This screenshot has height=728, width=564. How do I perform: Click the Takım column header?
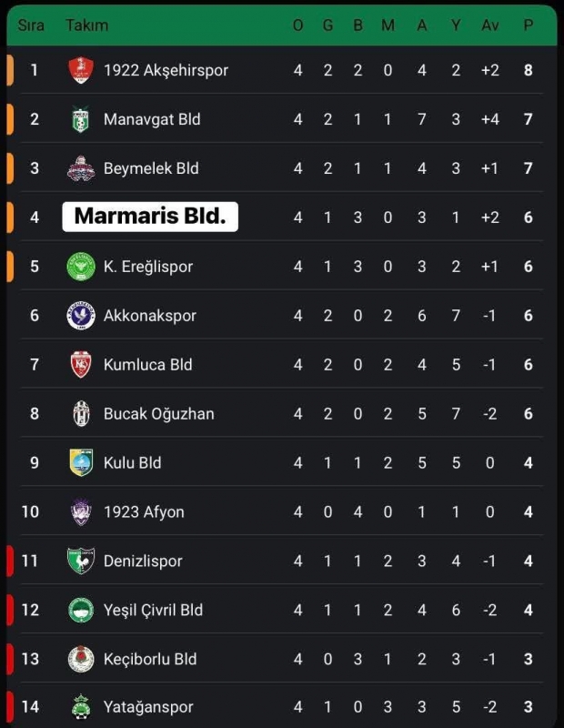click(86, 25)
